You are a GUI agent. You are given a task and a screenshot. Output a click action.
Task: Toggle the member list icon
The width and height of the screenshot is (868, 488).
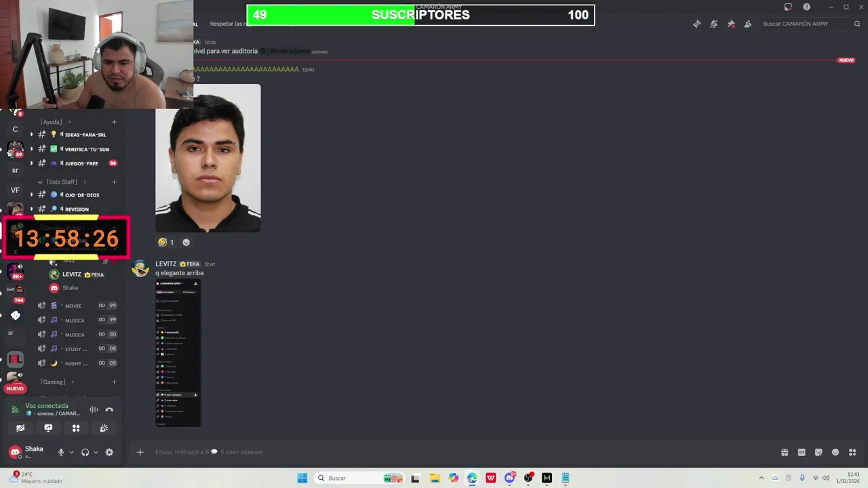747,24
